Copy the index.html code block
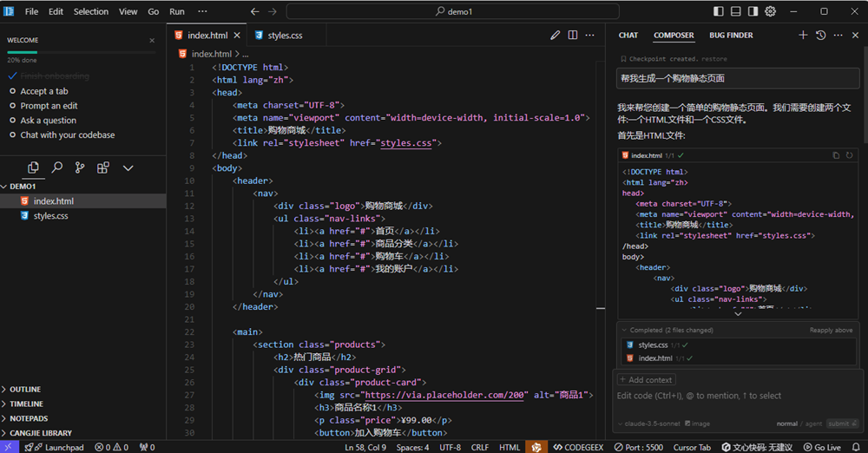 836,155
